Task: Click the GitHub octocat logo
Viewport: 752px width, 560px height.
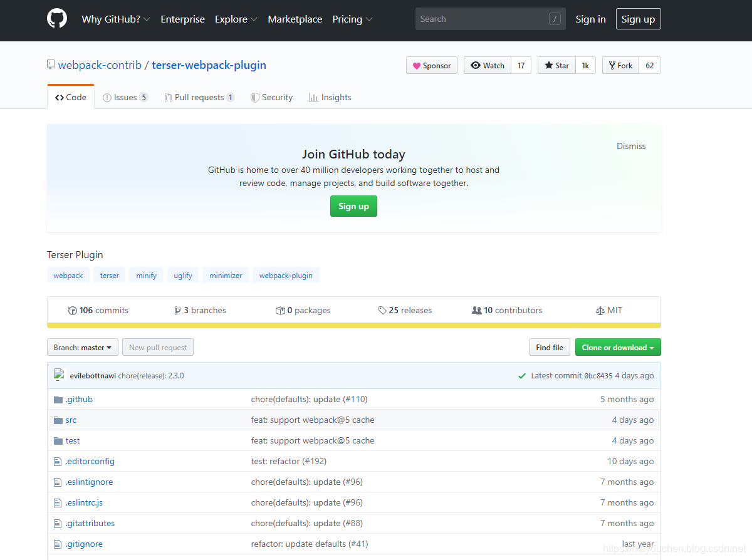Action: 57,19
